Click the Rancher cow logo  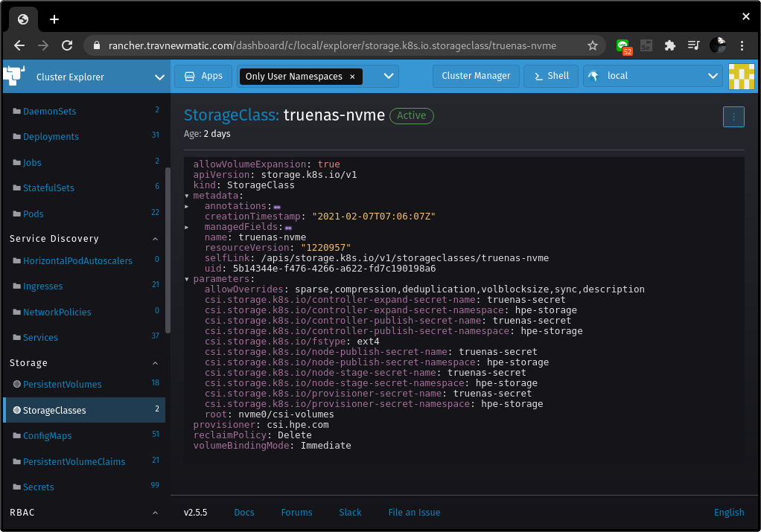click(14, 76)
